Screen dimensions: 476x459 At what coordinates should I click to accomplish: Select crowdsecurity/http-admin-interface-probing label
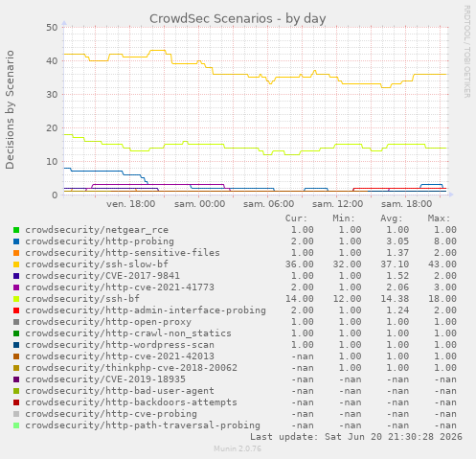click(x=146, y=310)
